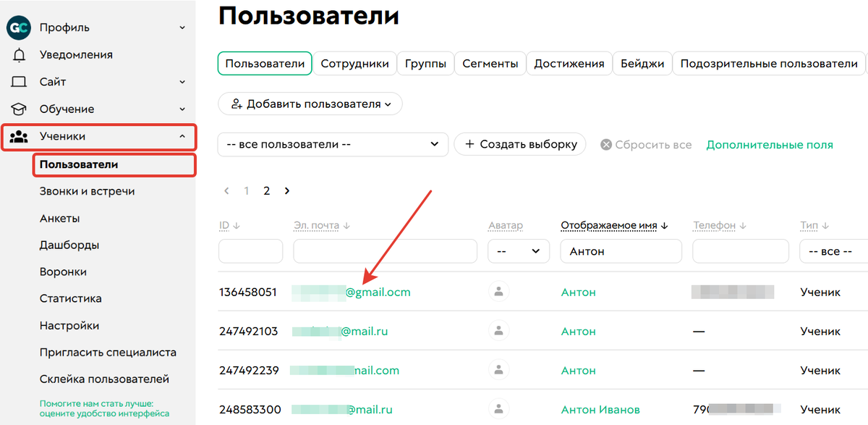Select the graduation cap icon for Обучение
This screenshot has width=868, height=425.
click(x=20, y=109)
